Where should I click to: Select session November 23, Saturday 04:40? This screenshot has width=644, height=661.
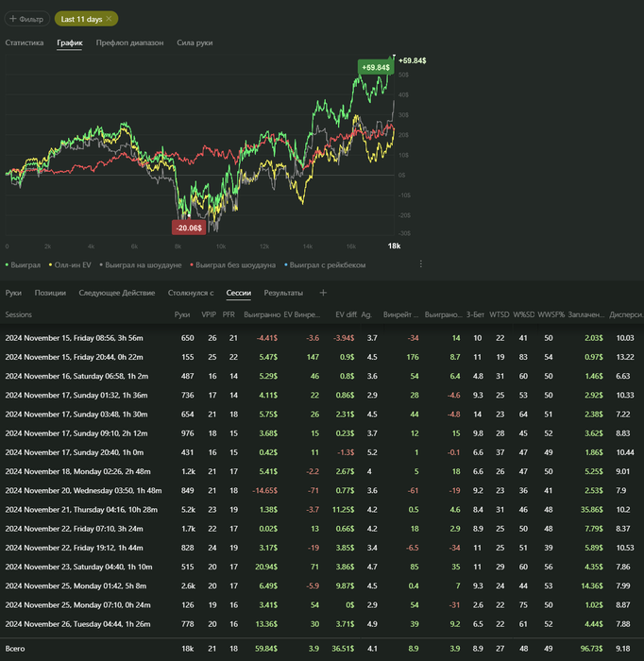[x=322, y=567]
